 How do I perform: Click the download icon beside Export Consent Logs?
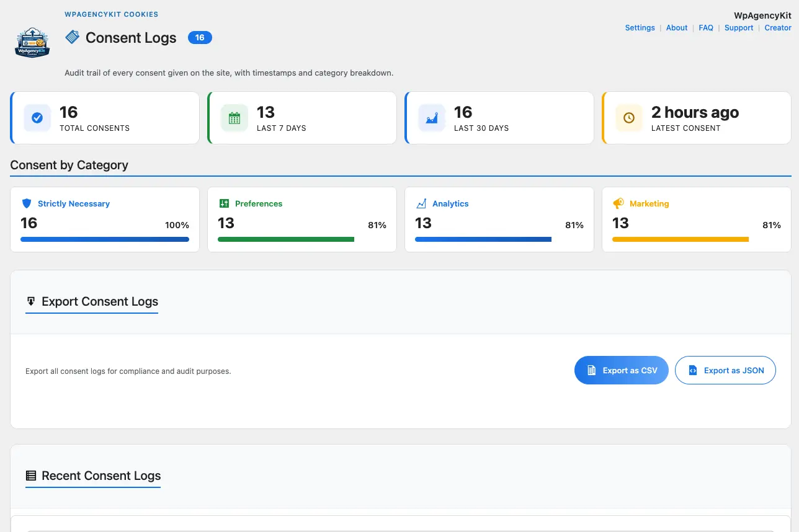(31, 301)
